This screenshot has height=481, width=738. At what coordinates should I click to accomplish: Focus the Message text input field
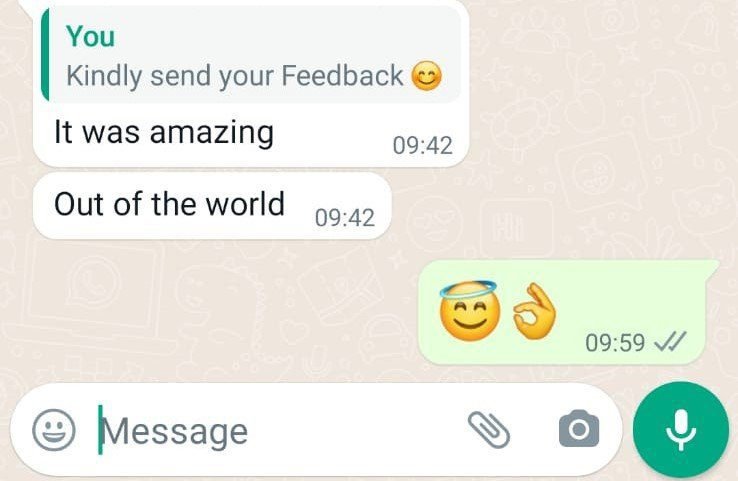[x=278, y=431]
